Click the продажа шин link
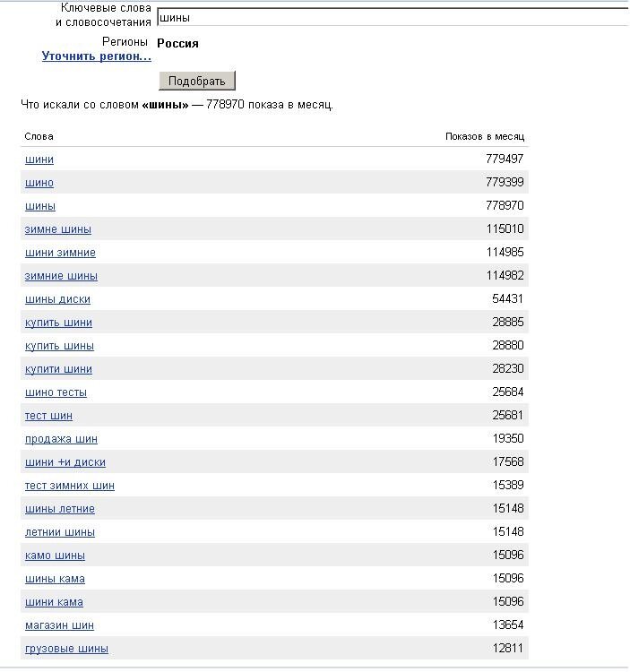The height and width of the screenshot is (672, 630). click(x=61, y=439)
